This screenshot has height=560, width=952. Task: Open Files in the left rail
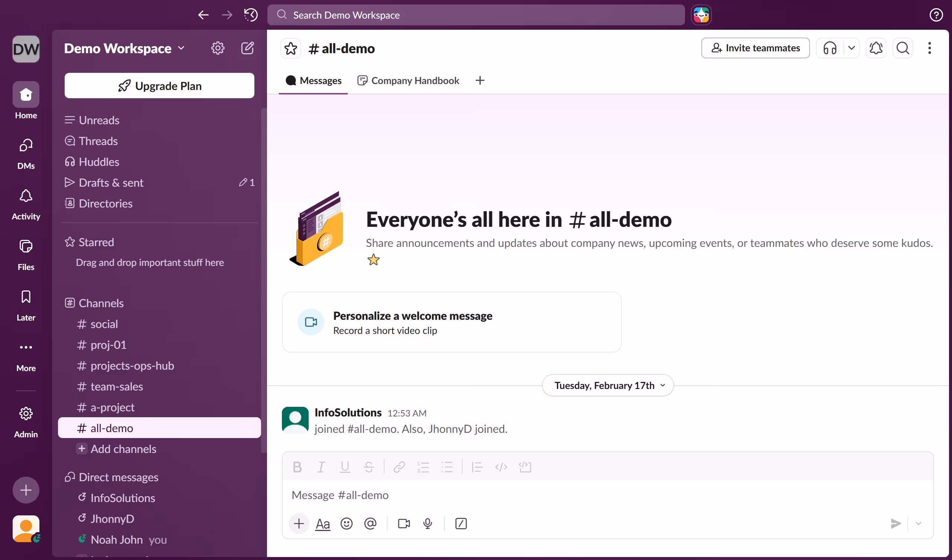tap(26, 255)
